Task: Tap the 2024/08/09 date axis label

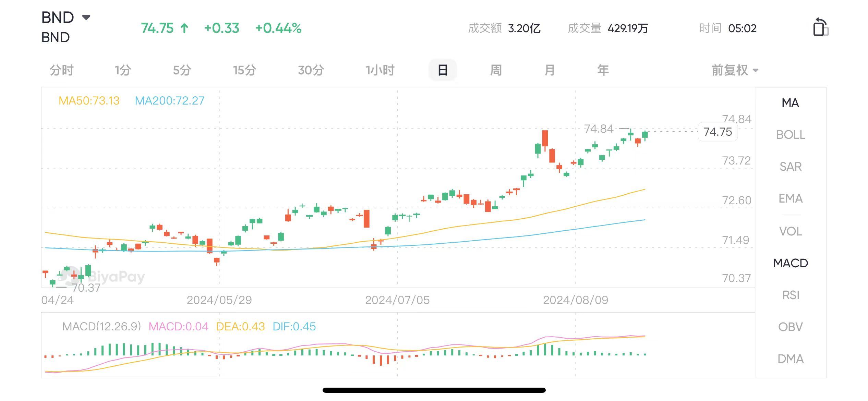Action: pyautogui.click(x=576, y=300)
